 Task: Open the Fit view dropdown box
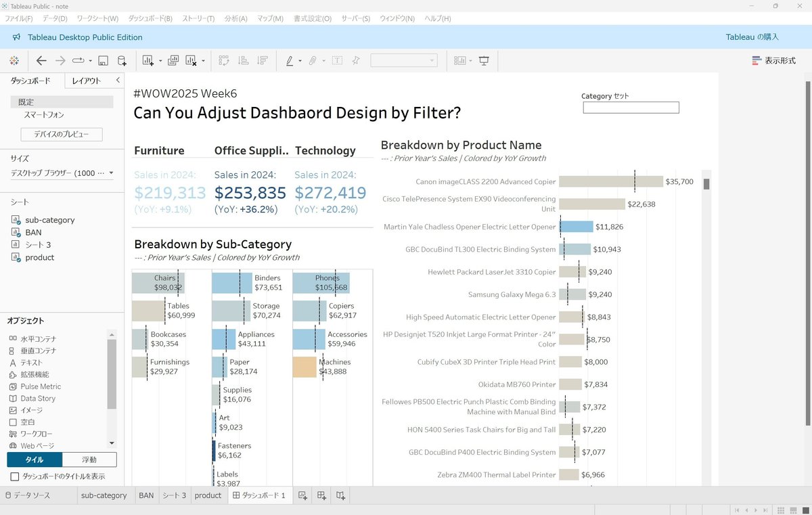(404, 61)
